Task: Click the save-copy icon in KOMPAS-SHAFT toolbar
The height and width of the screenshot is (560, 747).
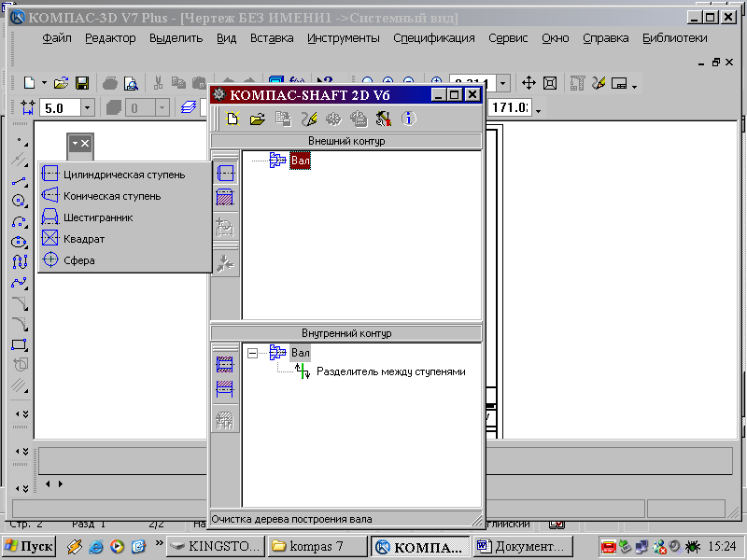Action: click(x=283, y=119)
